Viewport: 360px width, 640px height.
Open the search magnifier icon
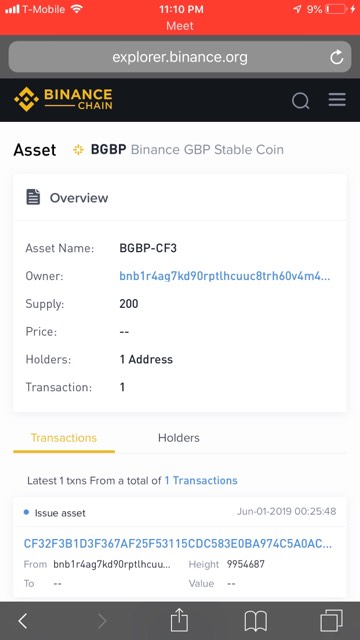(300, 100)
